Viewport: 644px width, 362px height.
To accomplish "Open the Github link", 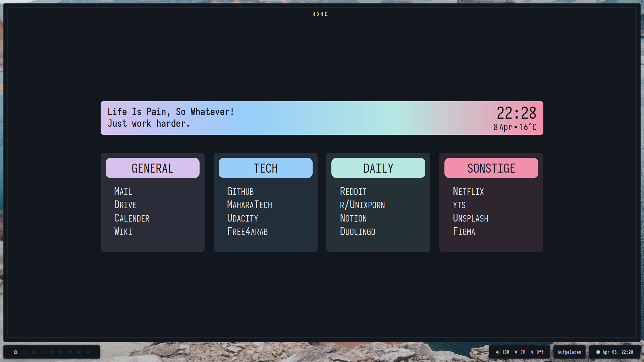I will coord(240,191).
